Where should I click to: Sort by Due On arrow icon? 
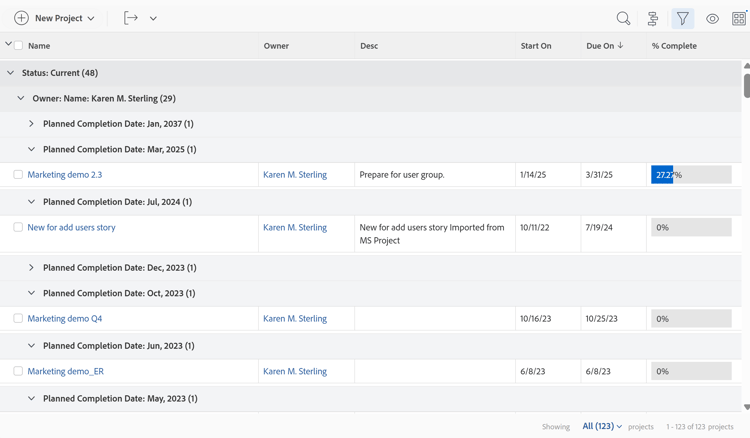click(x=621, y=45)
